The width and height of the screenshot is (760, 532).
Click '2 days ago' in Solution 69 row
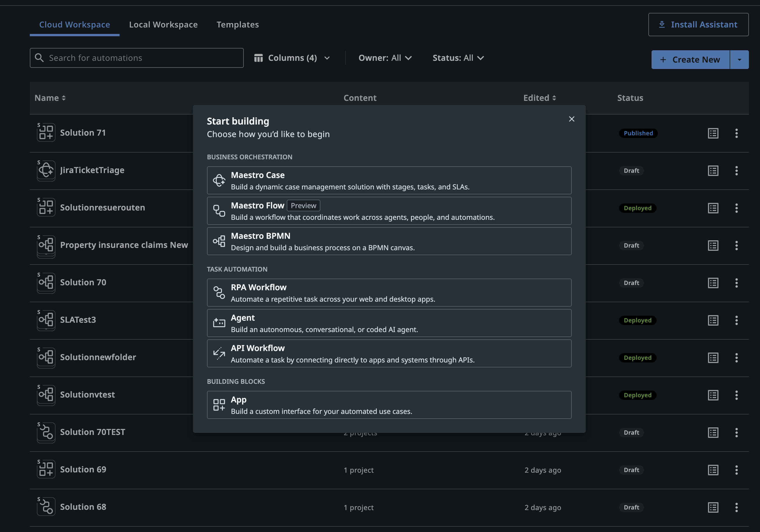(543, 470)
